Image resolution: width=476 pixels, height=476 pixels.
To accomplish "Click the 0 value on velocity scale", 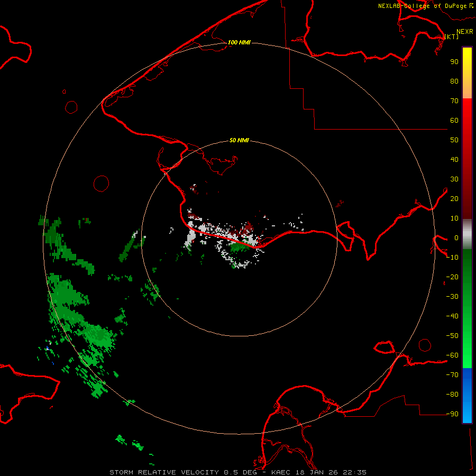I will tap(456, 237).
